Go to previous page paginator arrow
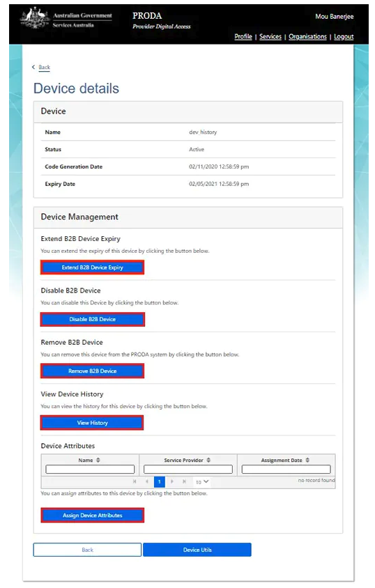This screenshot has height=588, width=375. click(147, 481)
